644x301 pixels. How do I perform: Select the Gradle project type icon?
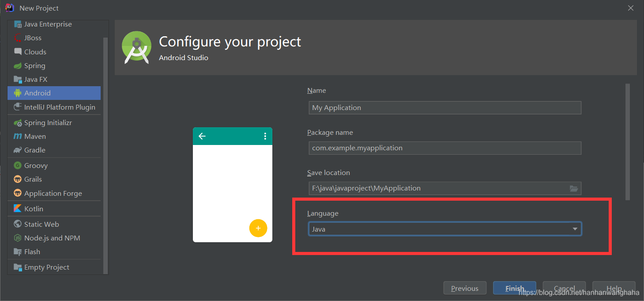tap(17, 150)
